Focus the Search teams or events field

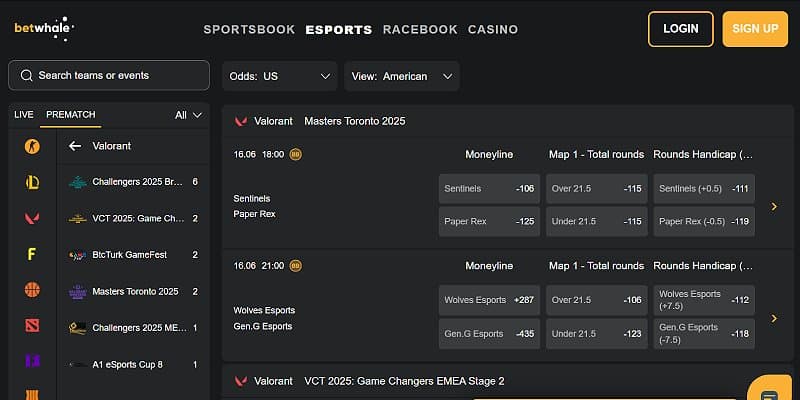(x=109, y=76)
